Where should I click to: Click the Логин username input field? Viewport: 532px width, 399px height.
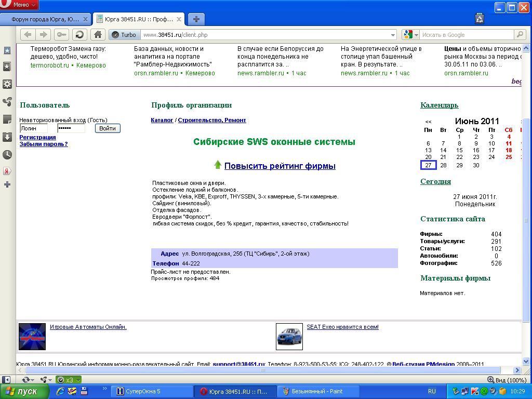coord(33,128)
